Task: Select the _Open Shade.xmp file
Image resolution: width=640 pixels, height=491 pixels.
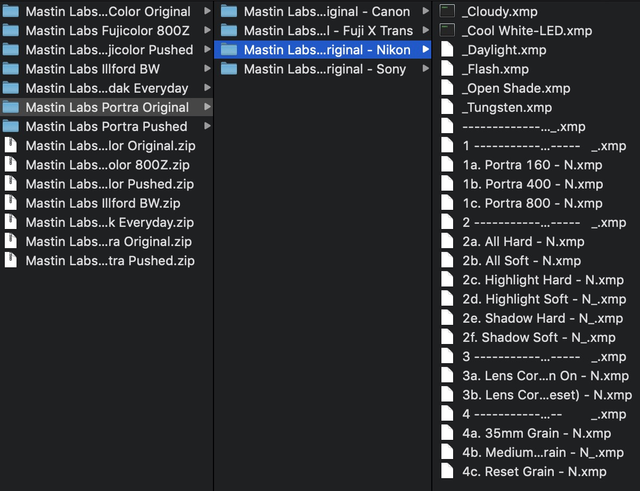Action: (x=514, y=89)
